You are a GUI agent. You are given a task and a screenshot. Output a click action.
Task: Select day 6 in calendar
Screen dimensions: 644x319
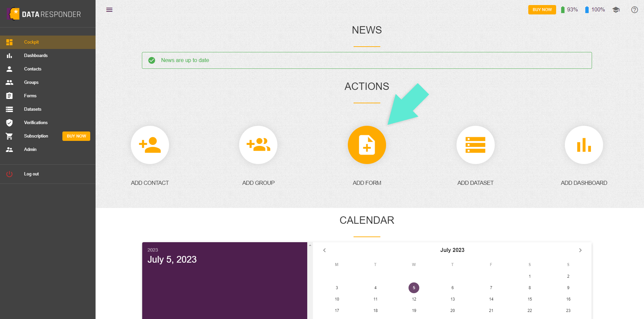tap(452, 288)
